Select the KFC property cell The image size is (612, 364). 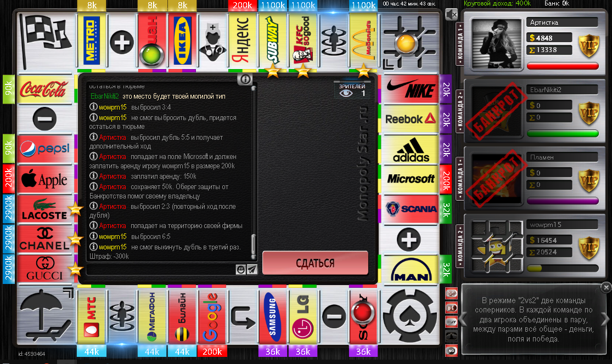[x=303, y=42]
